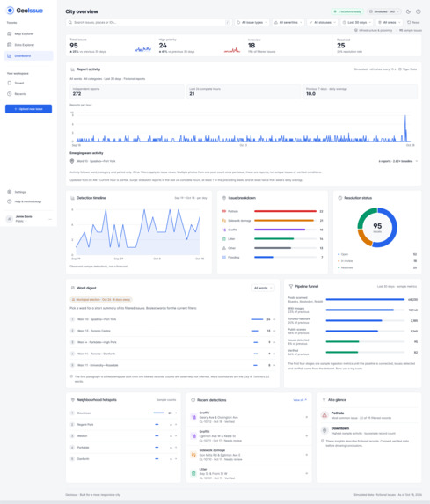Click the At a glance lightbulb icon
Viewport: 430px width, 504px height.
tap(324, 400)
